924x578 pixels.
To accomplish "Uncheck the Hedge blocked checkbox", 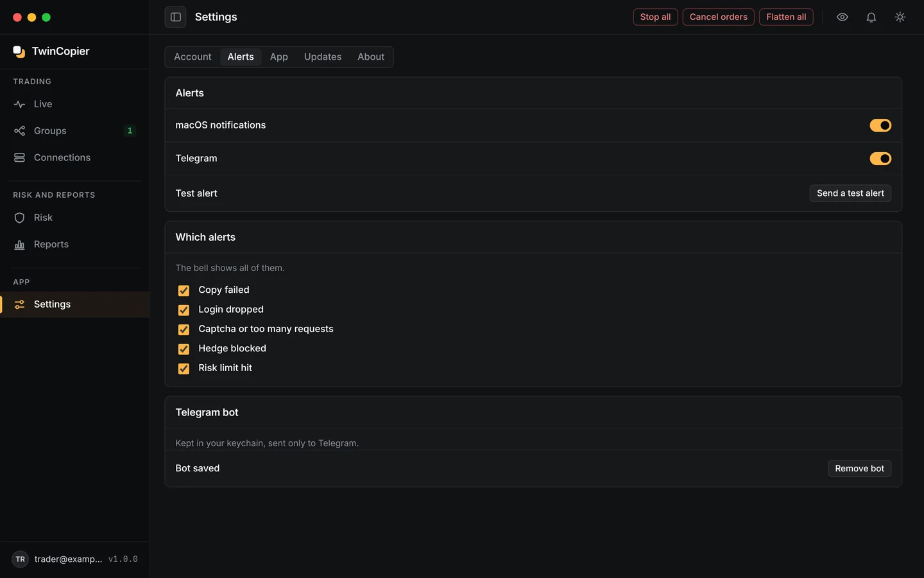I will 184,349.
